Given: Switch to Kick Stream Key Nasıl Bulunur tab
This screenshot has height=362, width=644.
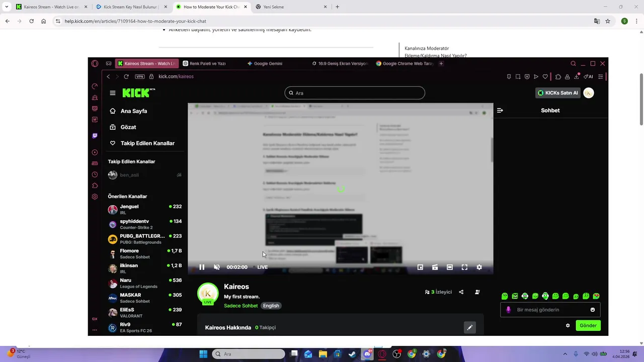Looking at the screenshot, I should point(131,7).
